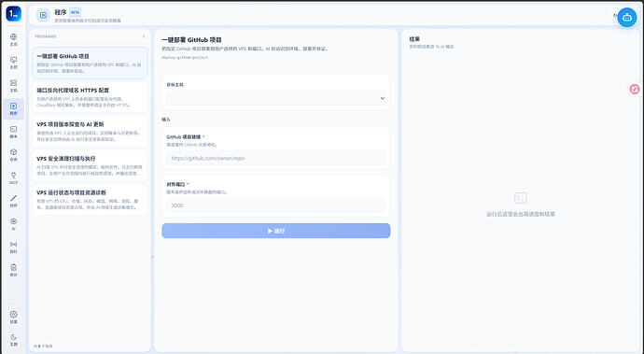The width and height of the screenshot is (644, 354).
Task: Focus the GitHub project link input field
Action: coord(276,158)
